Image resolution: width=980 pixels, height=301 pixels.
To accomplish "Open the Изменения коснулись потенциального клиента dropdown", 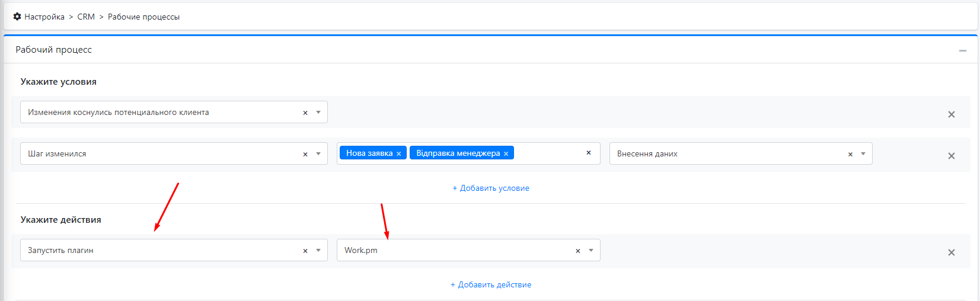I will tap(318, 112).
